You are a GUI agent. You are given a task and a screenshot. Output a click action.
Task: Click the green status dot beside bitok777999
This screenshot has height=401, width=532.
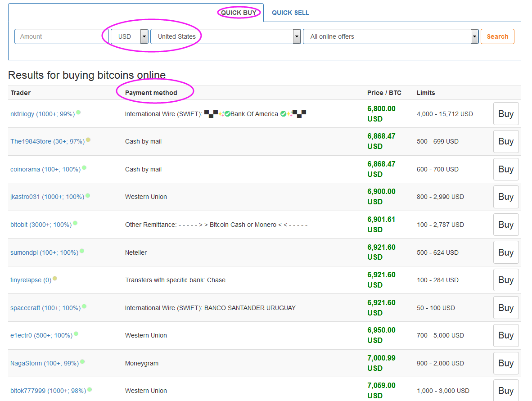[90, 389]
